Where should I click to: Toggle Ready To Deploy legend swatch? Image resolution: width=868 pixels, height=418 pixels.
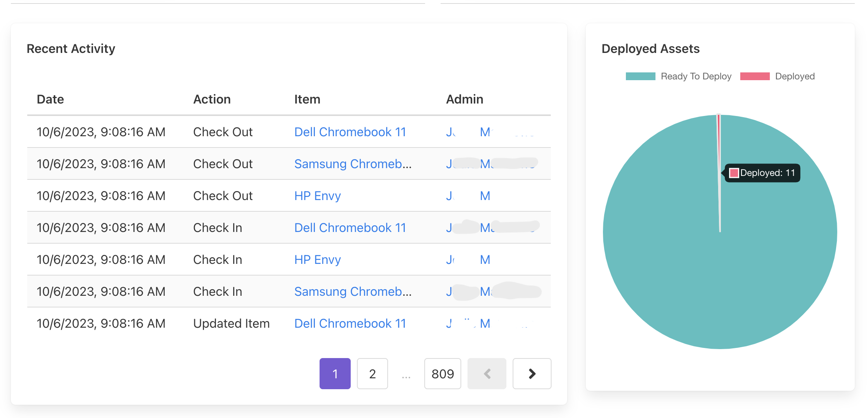click(640, 76)
